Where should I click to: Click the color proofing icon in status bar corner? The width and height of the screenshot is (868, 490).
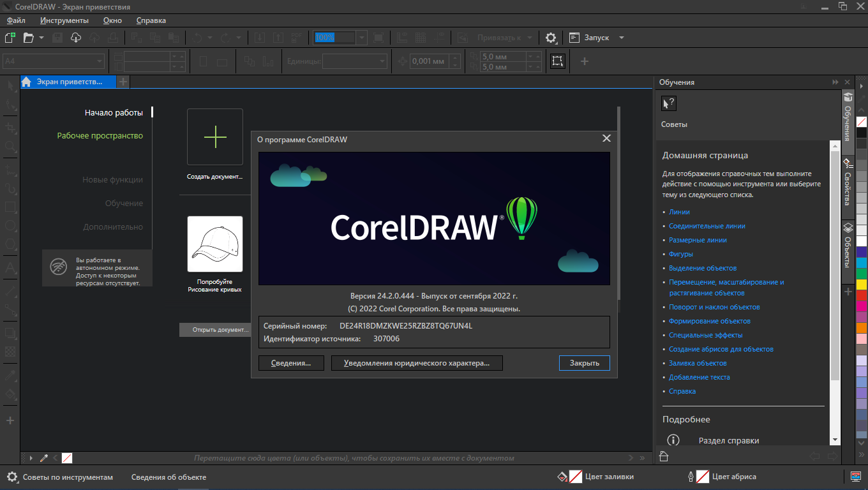pyautogui.click(x=857, y=476)
